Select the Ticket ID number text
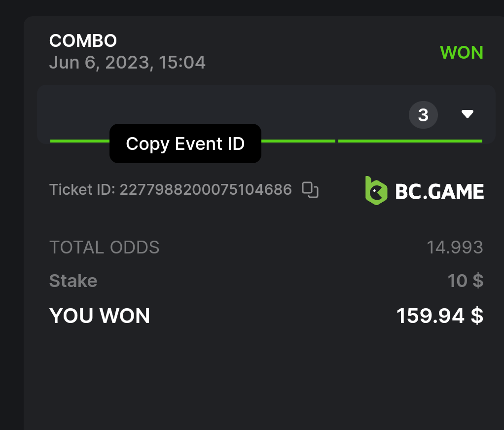This screenshot has width=504, height=430. click(206, 189)
